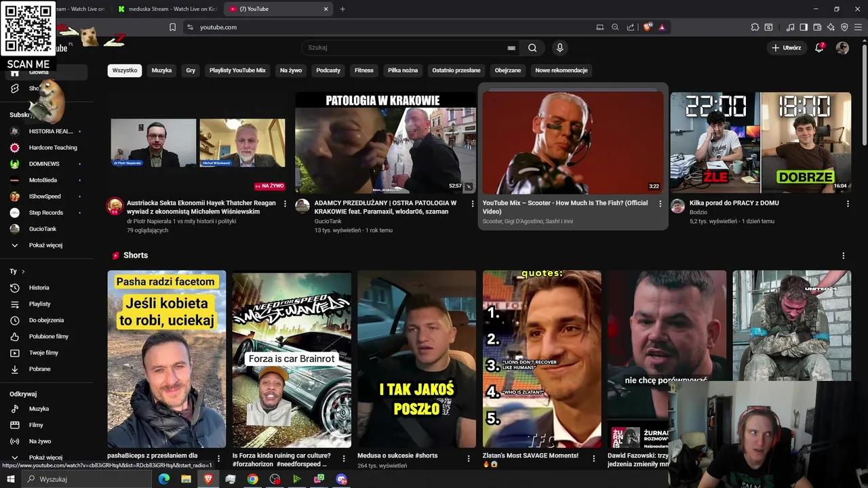
Task: Click the YouTube search magnifier button
Action: click(532, 47)
